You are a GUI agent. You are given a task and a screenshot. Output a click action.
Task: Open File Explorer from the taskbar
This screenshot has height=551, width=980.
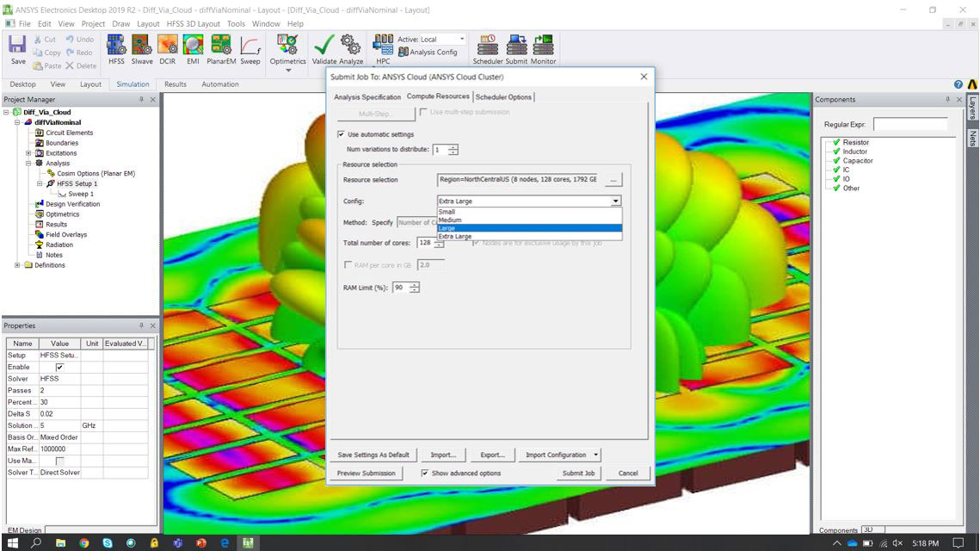(x=60, y=543)
